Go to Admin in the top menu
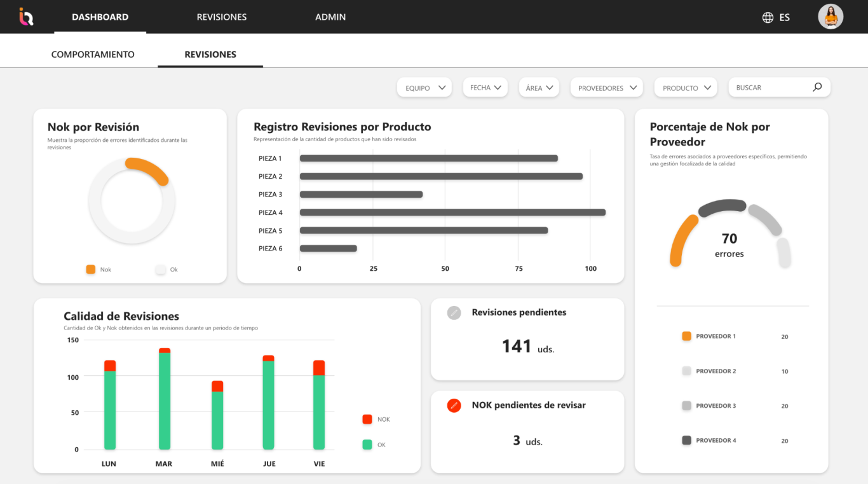The image size is (868, 484). pyautogui.click(x=330, y=17)
